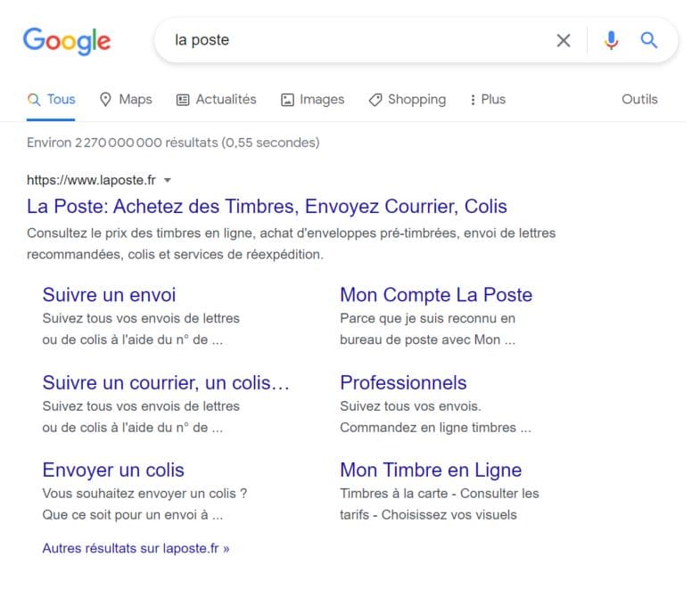
Task: Open the Professionnels sitelink
Action: [403, 383]
